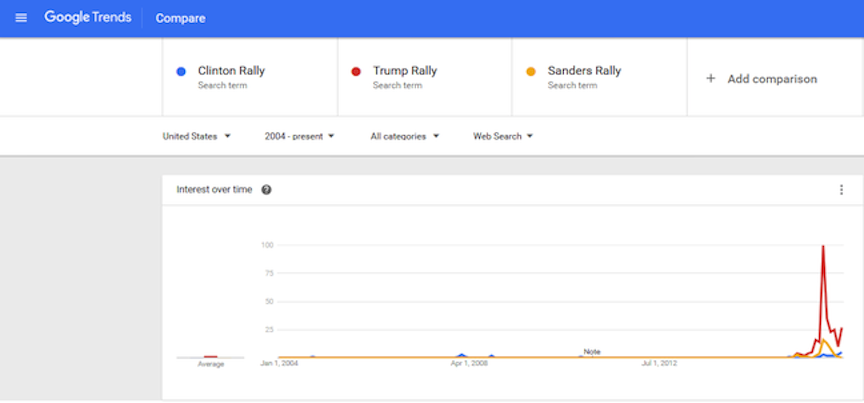Open the United States region dropdown
The width and height of the screenshot is (864, 403).
tap(196, 136)
